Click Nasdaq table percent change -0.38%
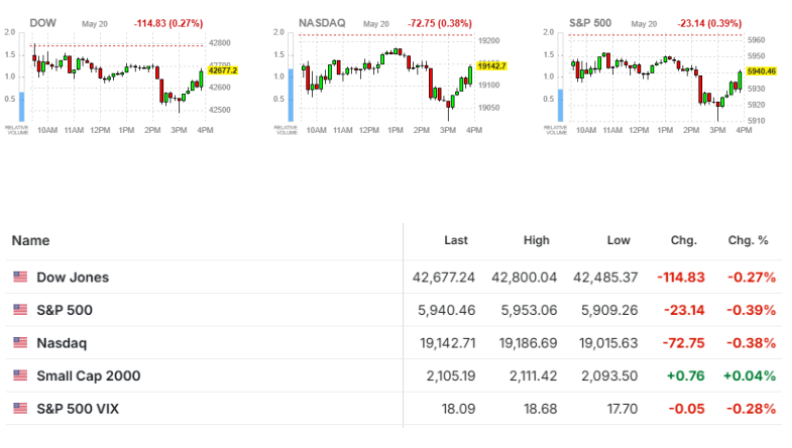The height and width of the screenshot is (448, 792). pos(751,343)
